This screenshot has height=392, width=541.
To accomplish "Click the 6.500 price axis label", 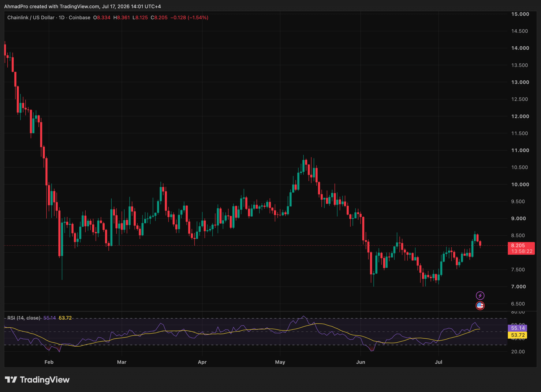I will coord(518,304).
